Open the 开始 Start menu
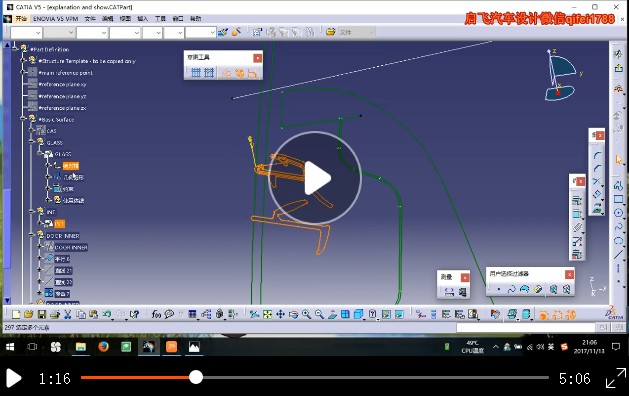 [21, 18]
